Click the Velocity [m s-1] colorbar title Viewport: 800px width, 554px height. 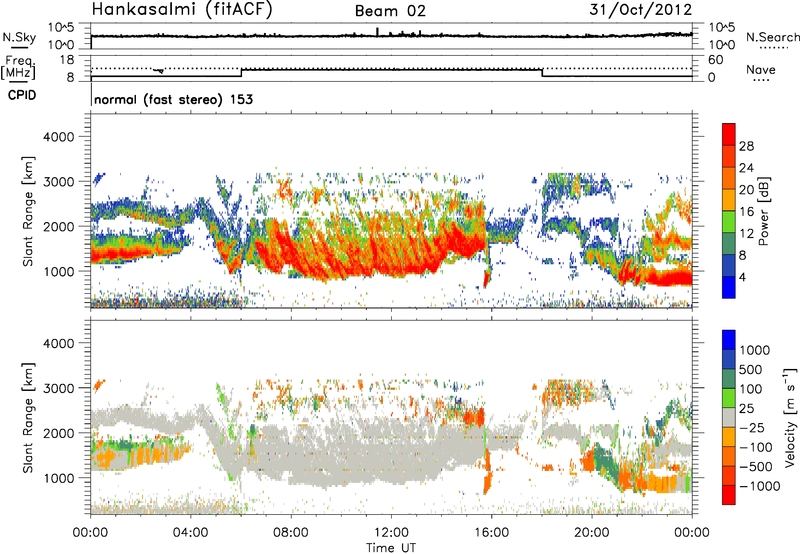pyautogui.click(x=789, y=417)
